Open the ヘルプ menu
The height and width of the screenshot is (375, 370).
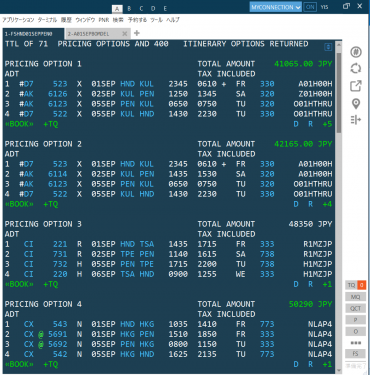[x=173, y=20]
